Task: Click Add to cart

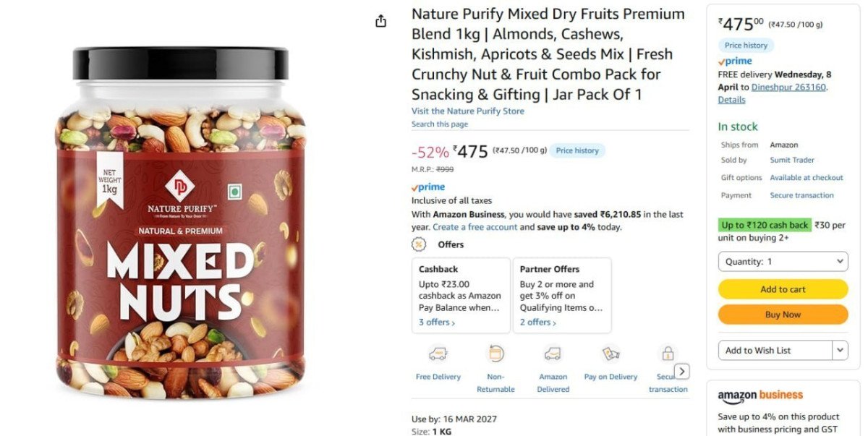Action: (x=783, y=288)
